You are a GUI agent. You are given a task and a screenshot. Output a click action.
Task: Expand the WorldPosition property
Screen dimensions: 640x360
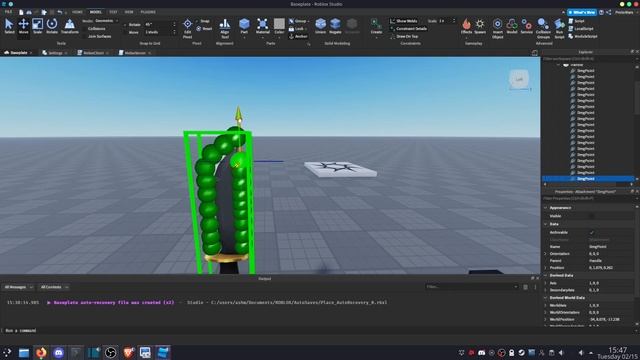[546, 319]
